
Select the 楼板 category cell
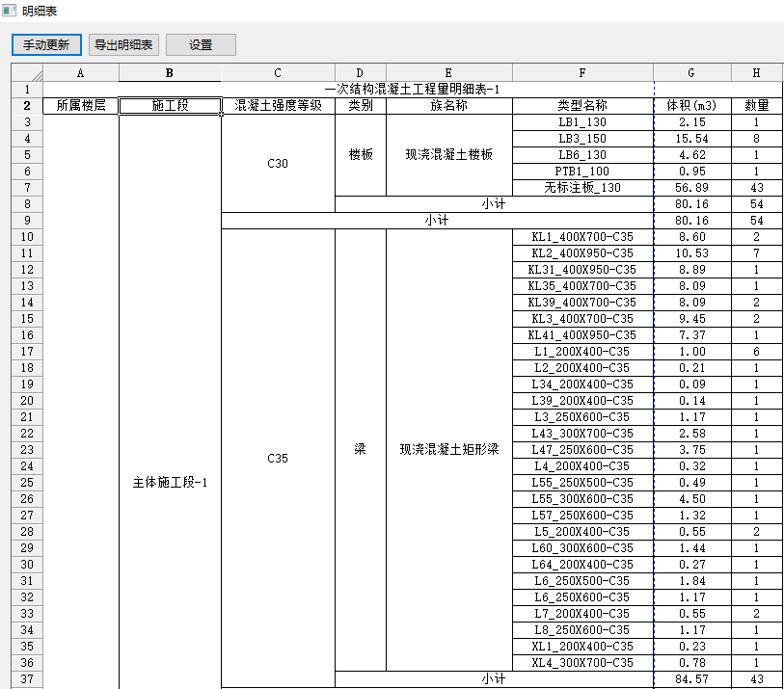[361, 155]
